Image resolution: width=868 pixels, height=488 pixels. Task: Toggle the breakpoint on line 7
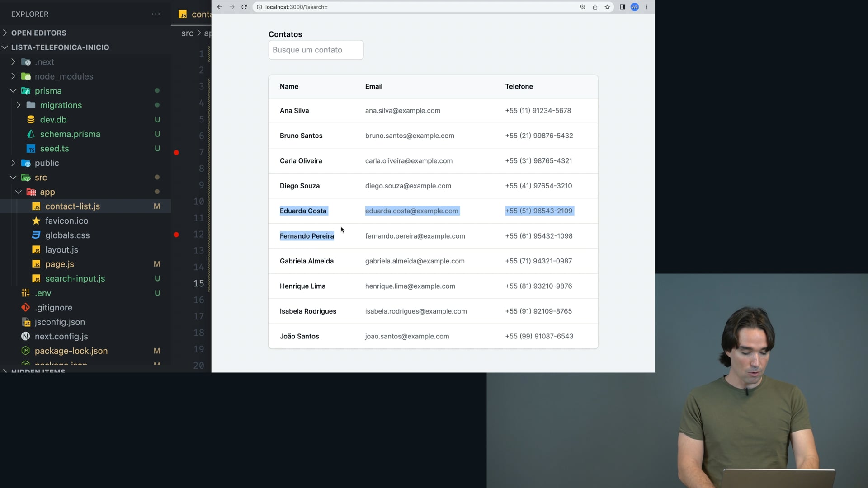point(176,152)
